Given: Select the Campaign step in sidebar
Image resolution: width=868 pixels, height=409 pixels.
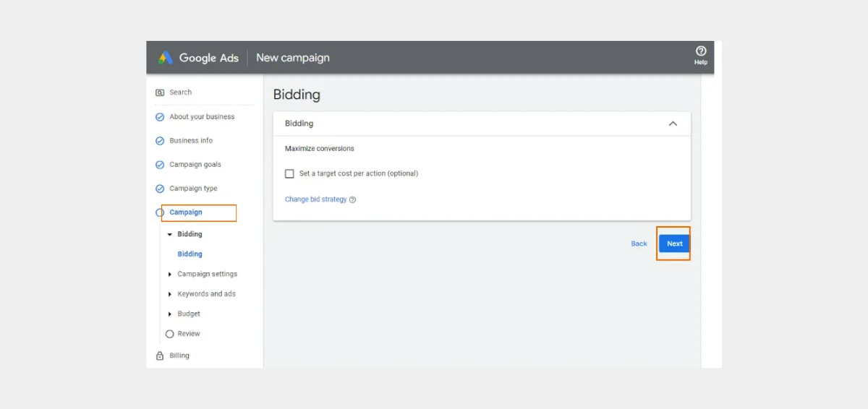Looking at the screenshot, I should [186, 212].
